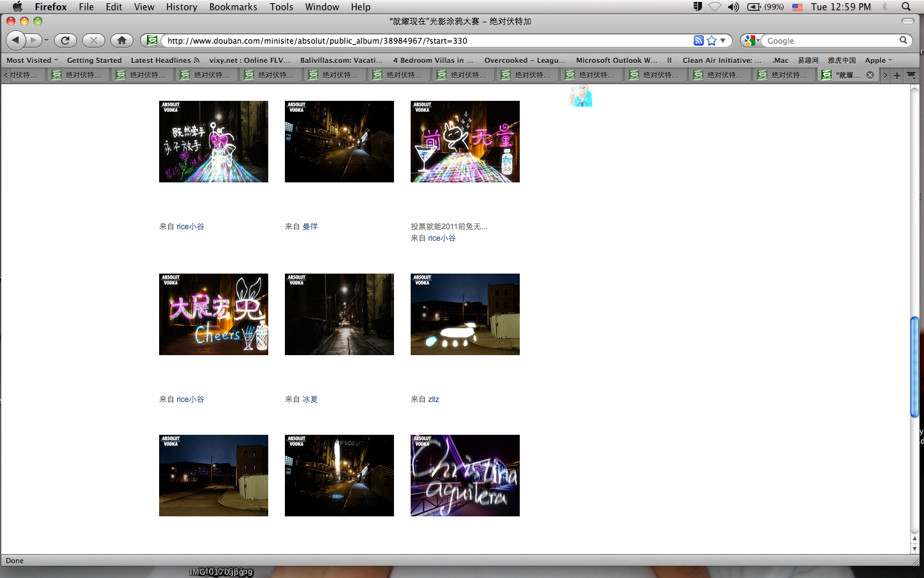The height and width of the screenshot is (578, 924).
Task: Open the 易趣网 bookmark
Action: [x=808, y=60]
